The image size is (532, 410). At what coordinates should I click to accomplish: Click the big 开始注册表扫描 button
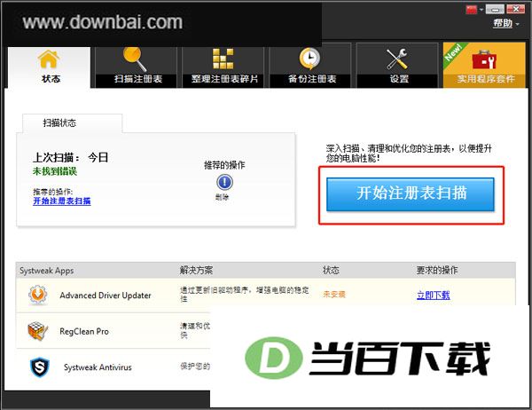(x=411, y=194)
